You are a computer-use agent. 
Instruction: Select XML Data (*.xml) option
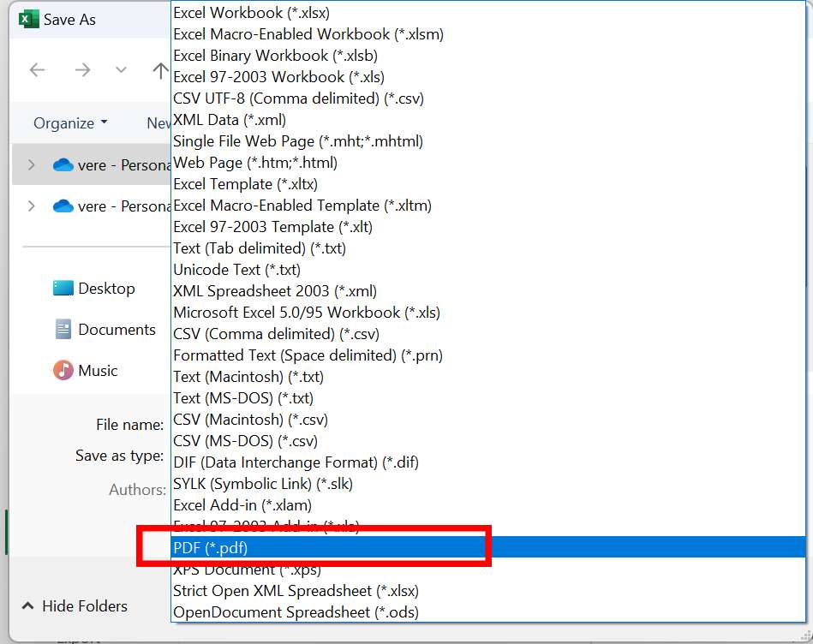pos(488,120)
